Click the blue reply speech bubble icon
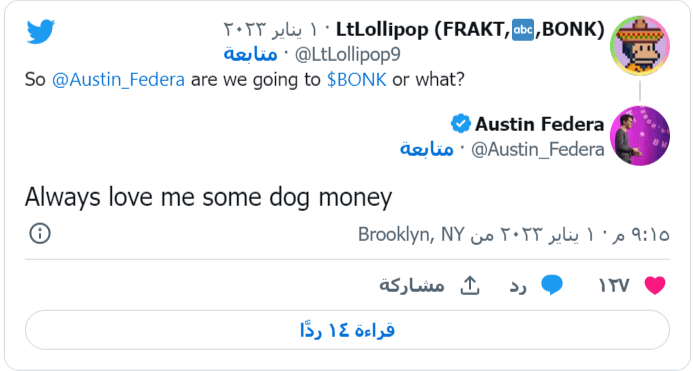The width and height of the screenshot is (693, 371). tap(552, 285)
